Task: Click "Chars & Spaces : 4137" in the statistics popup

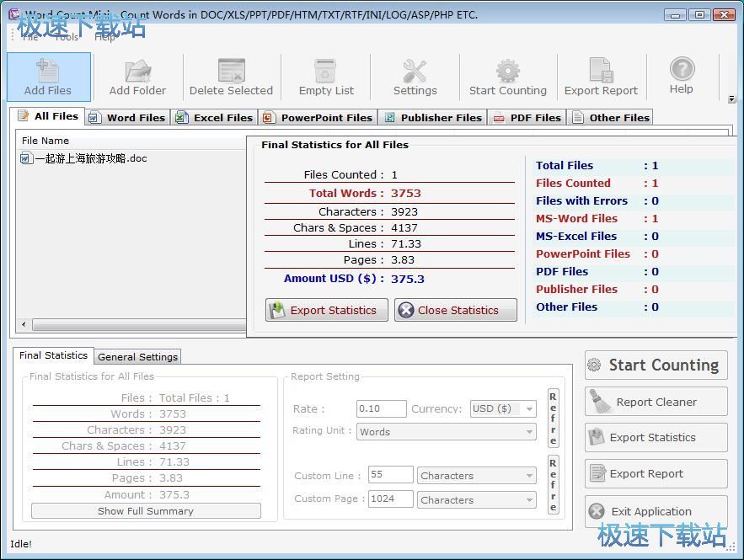Action: (x=356, y=228)
